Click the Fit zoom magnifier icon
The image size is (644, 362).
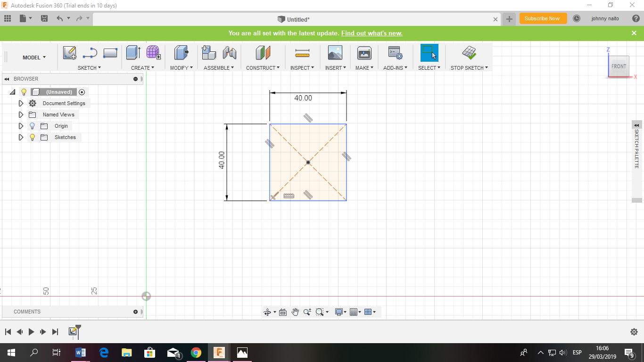pyautogui.click(x=320, y=312)
